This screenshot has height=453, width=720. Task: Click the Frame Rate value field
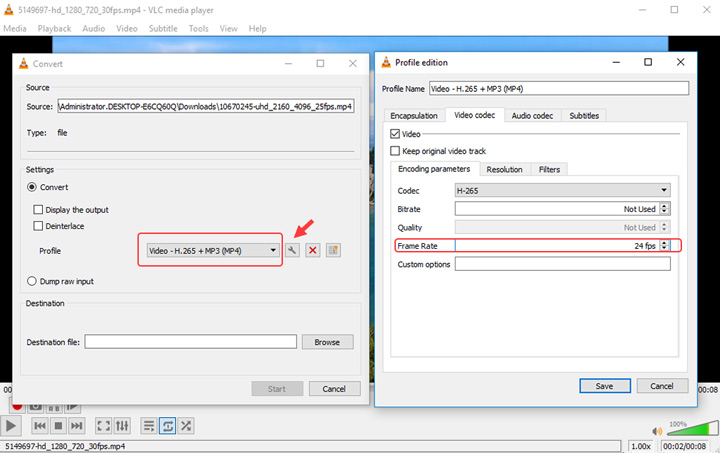(557, 246)
